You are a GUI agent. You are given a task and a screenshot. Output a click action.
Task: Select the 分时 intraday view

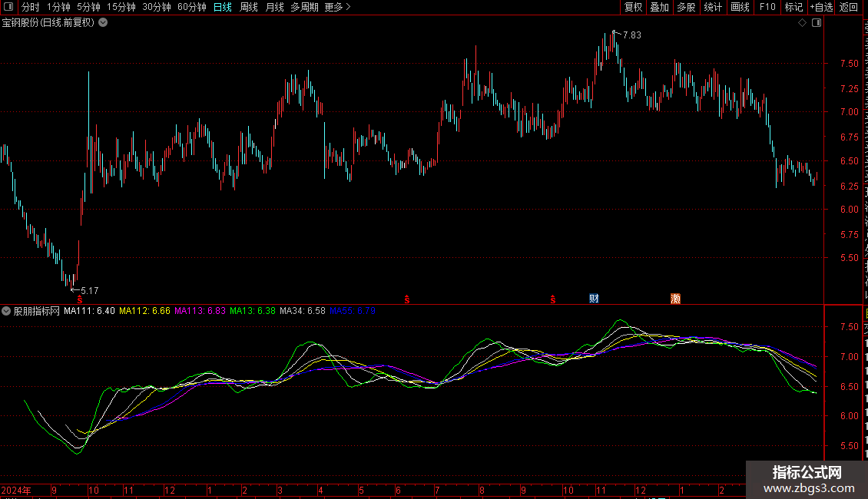pos(30,7)
